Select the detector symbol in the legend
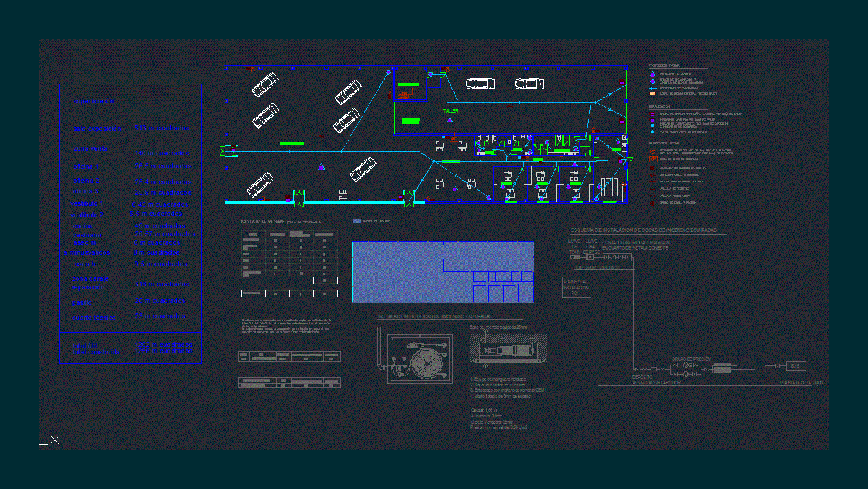The image size is (868, 489). point(652,175)
